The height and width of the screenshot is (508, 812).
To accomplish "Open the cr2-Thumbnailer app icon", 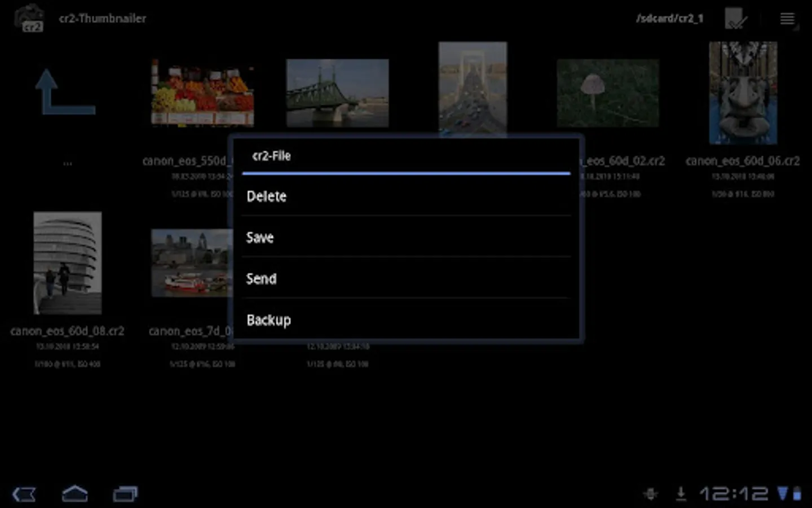I will pyautogui.click(x=29, y=19).
